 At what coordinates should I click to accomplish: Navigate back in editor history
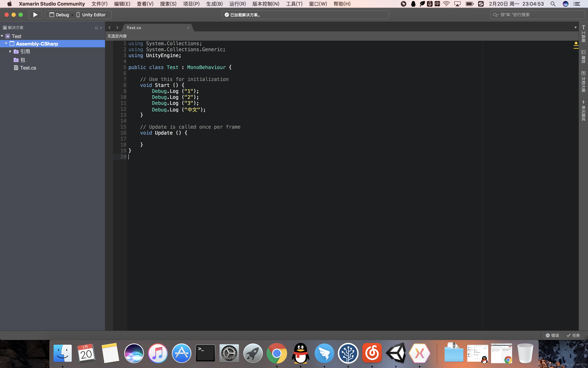pos(110,28)
